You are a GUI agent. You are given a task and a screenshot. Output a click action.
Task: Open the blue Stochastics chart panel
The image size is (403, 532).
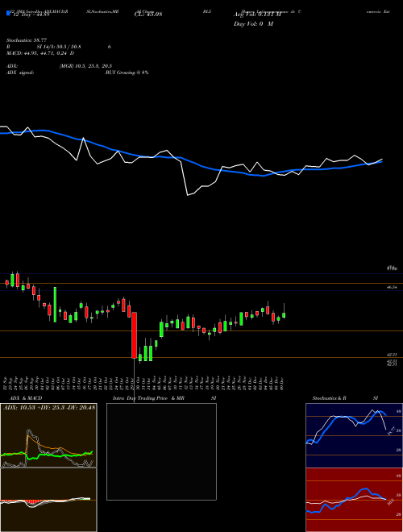click(354, 435)
